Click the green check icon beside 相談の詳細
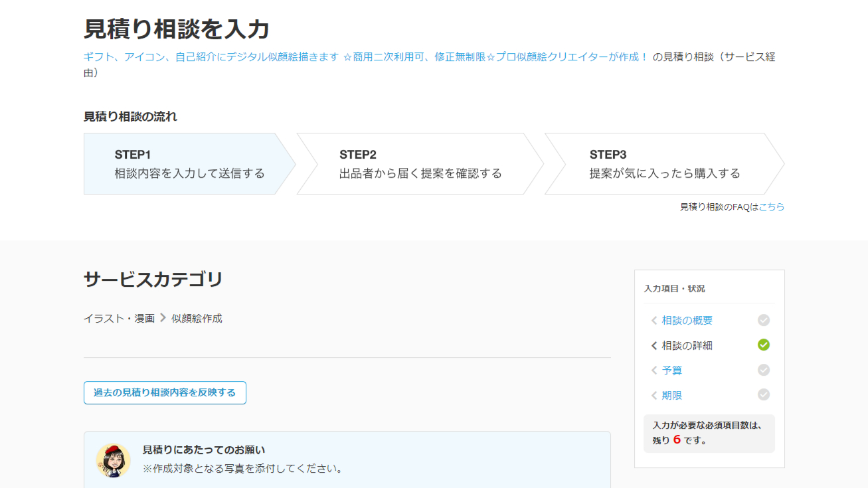The height and width of the screenshot is (488, 868). 764,345
